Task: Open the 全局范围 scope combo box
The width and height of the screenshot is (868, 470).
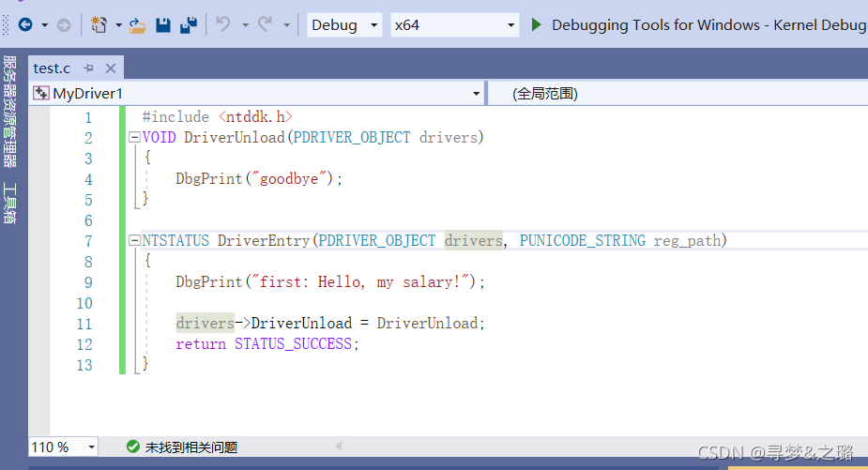Action: tap(678, 94)
